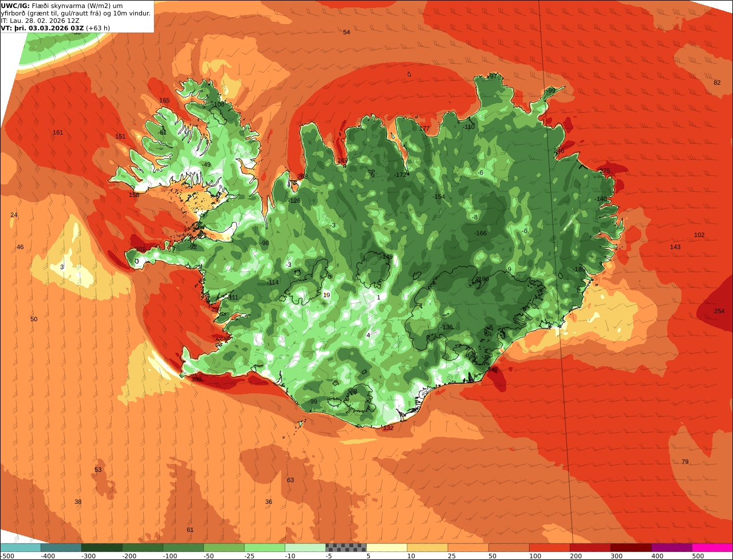Click the northeast value -110
Image resolution: width=733 pixels, height=560 pixels.
click(468, 127)
